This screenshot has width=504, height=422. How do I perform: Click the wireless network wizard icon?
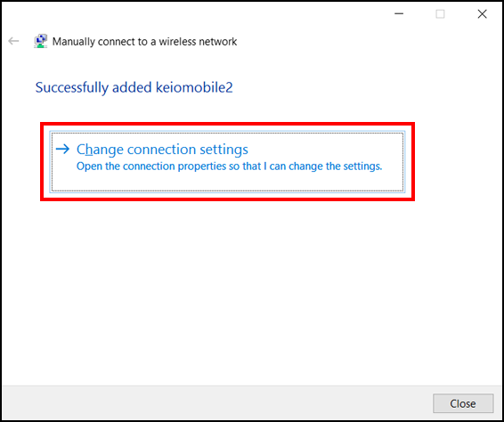coord(40,41)
